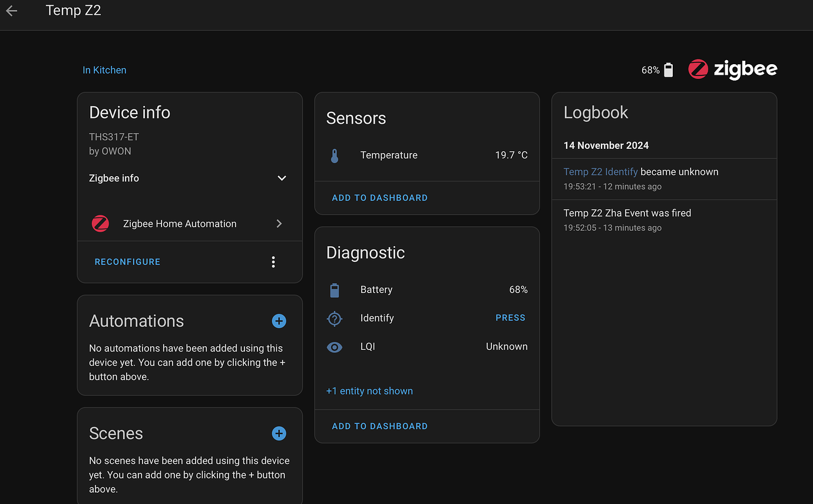The height and width of the screenshot is (504, 813).
Task: Add a new automation with plus icon
Action: point(279,321)
